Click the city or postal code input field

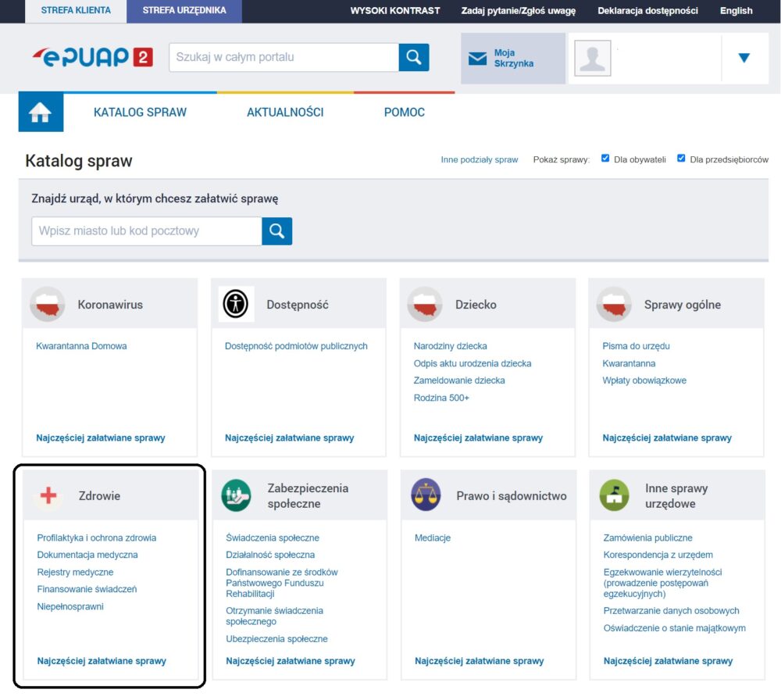pos(147,231)
